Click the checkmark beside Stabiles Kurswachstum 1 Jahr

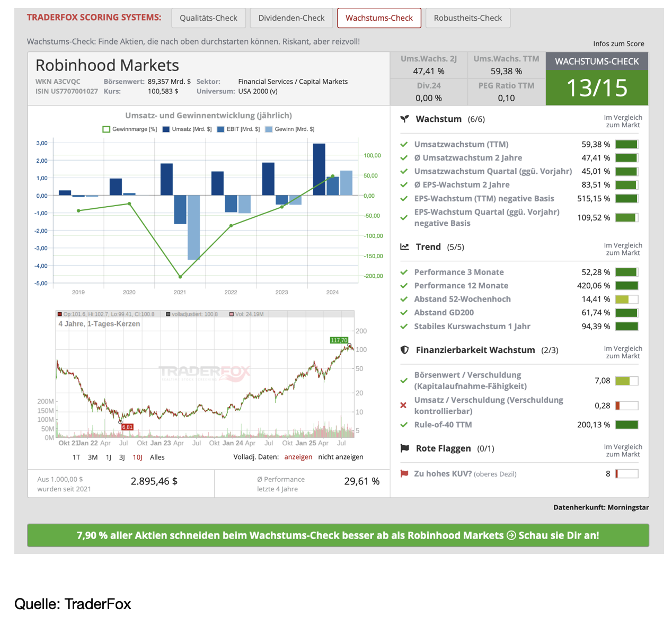pos(404,326)
